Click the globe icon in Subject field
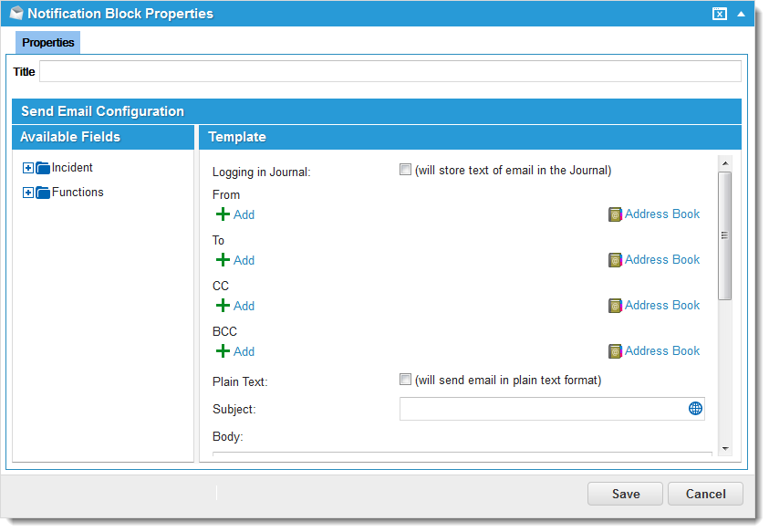The width and height of the screenshot is (769, 532). [695, 409]
